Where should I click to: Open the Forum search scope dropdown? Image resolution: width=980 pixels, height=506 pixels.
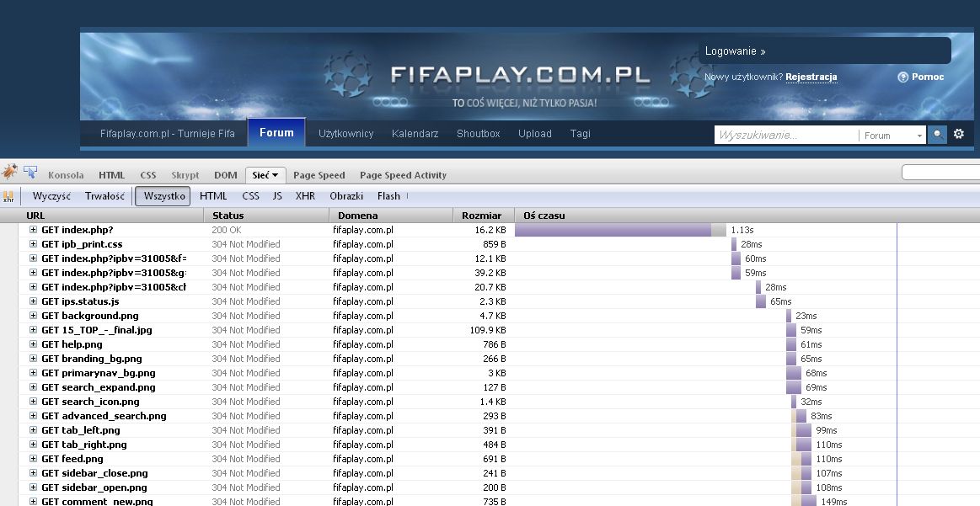(x=892, y=135)
